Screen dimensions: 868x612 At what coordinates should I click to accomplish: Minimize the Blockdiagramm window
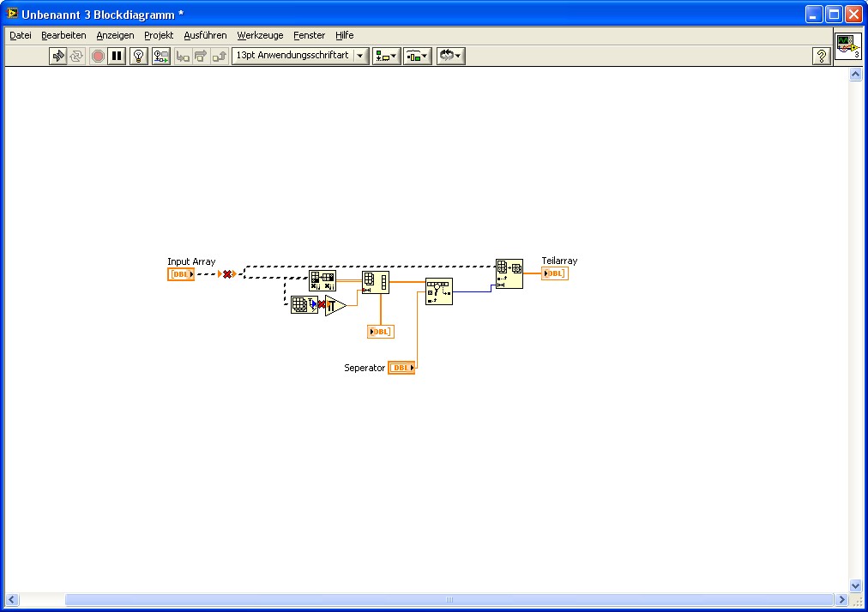[814, 15]
